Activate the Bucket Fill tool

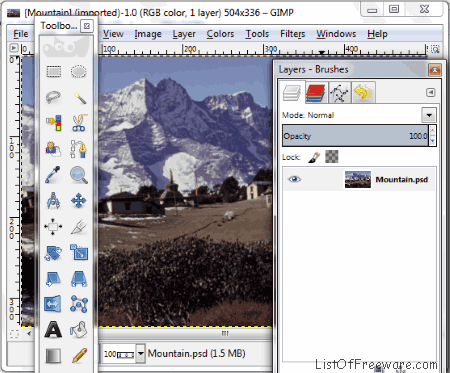tap(79, 330)
